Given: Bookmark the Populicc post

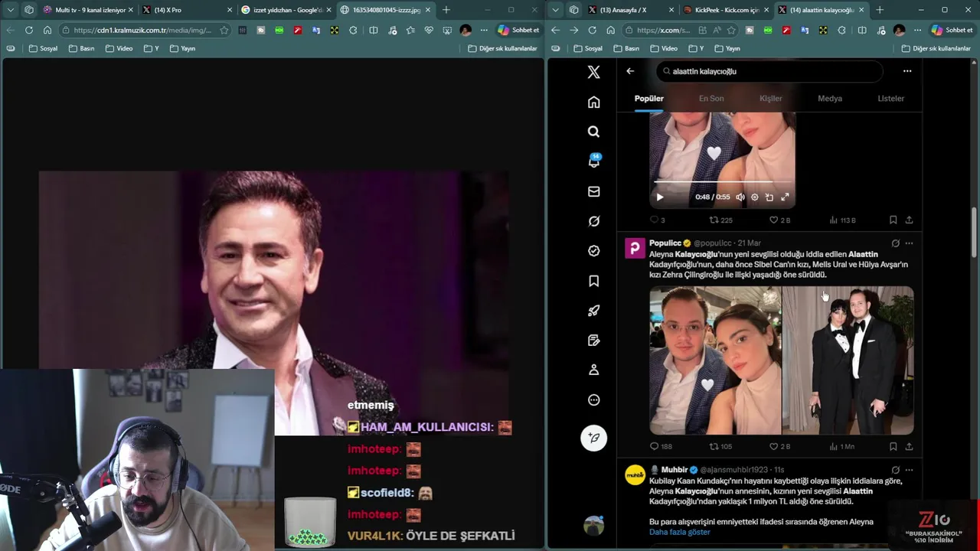Looking at the screenshot, I should (893, 446).
